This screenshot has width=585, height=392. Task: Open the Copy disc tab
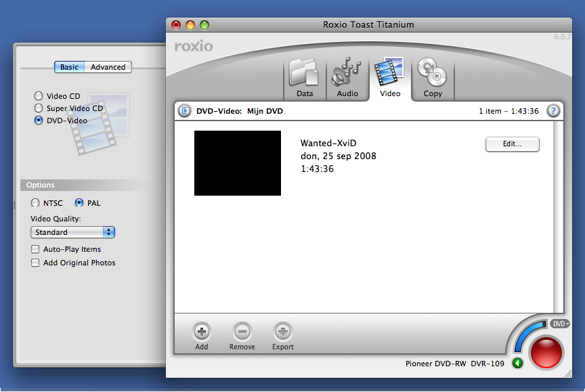(432, 79)
